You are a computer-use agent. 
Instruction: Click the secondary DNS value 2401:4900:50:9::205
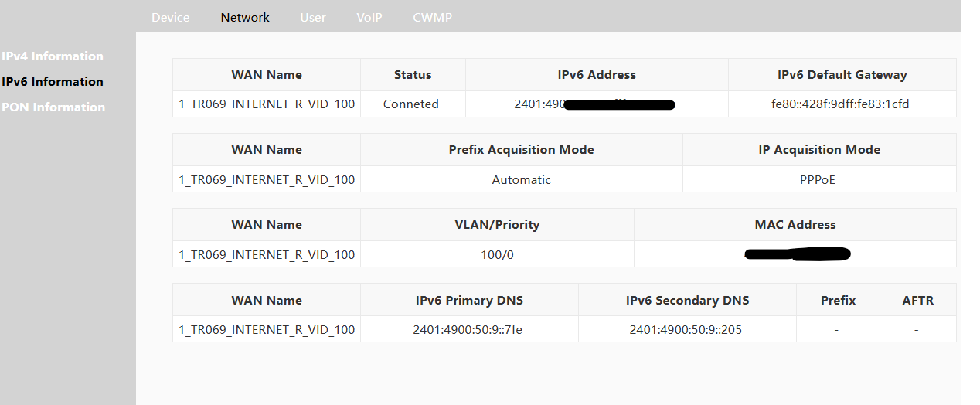coord(686,329)
